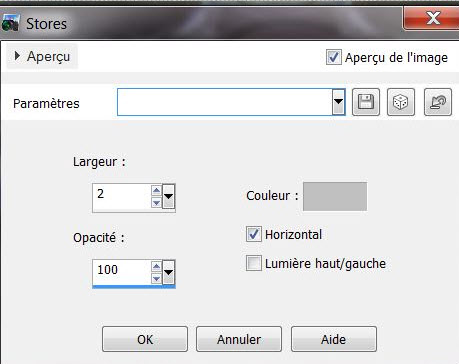The image size is (459, 364).
Task: Open the gray Couleur swatch
Action: coord(335,196)
